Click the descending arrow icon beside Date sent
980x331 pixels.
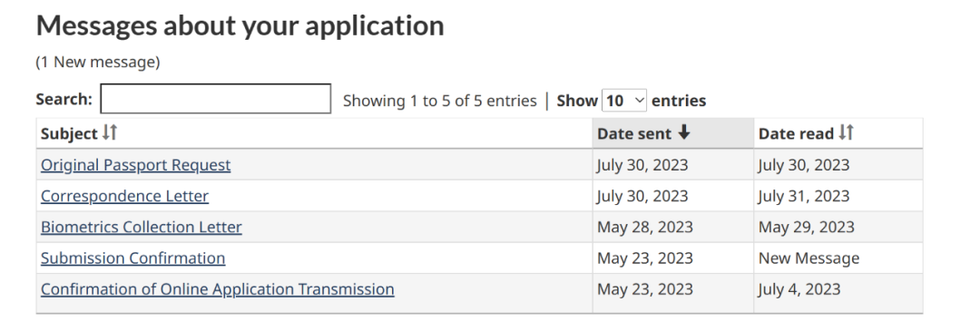tap(684, 132)
